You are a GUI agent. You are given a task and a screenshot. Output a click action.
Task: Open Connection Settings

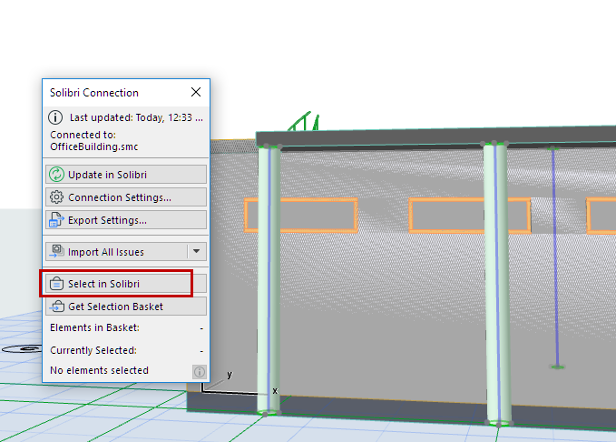(x=126, y=197)
